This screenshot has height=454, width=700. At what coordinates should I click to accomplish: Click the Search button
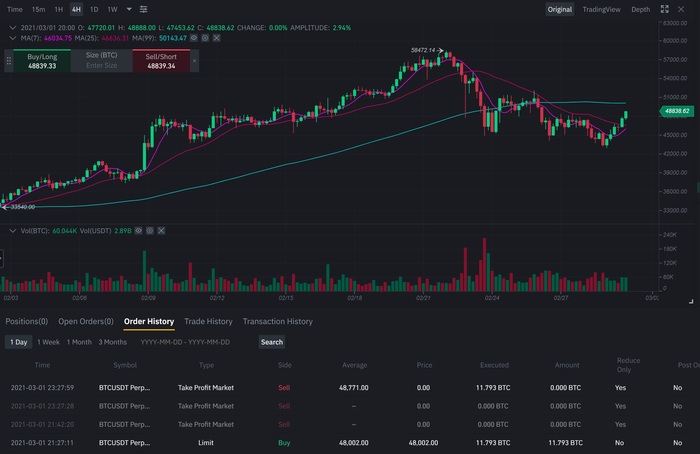click(x=272, y=342)
